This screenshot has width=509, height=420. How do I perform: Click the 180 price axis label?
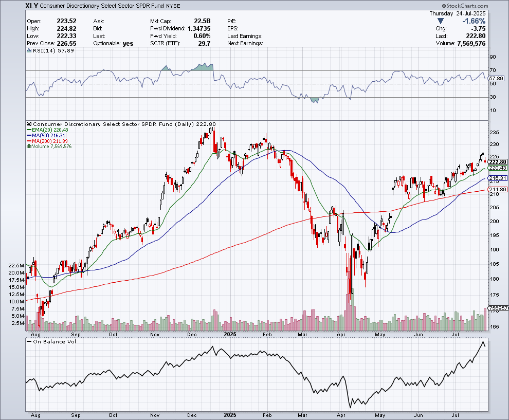(495, 279)
